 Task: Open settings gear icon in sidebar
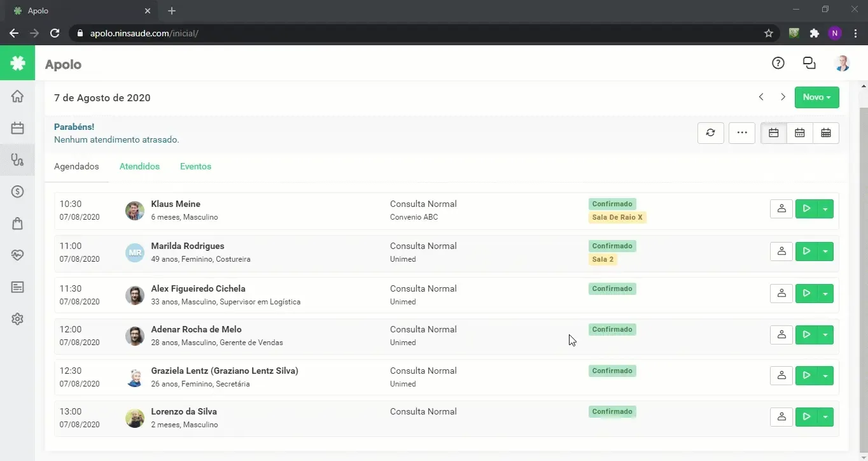click(17, 319)
